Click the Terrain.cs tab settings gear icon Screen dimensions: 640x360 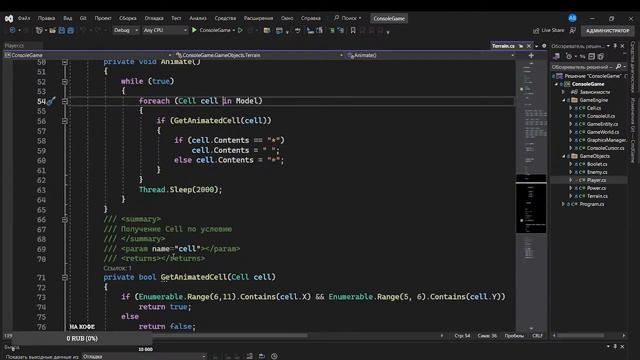coord(544,46)
